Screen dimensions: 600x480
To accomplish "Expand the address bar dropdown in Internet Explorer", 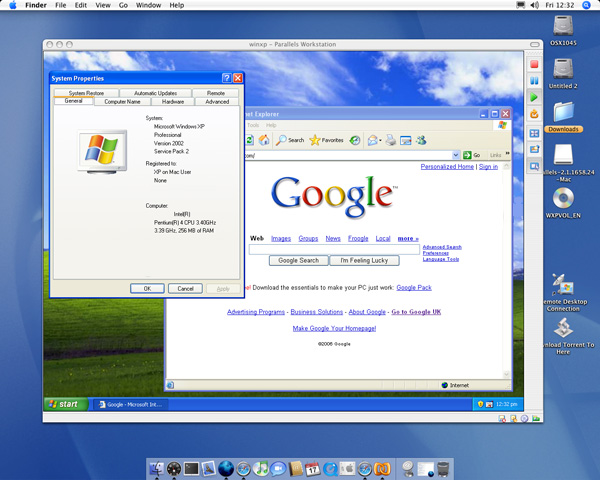I will (455, 155).
